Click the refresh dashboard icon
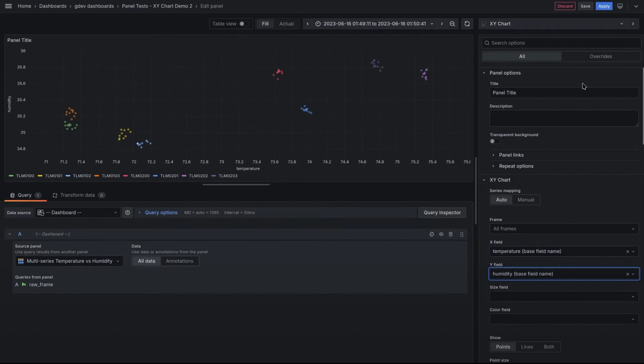 pyautogui.click(x=467, y=24)
